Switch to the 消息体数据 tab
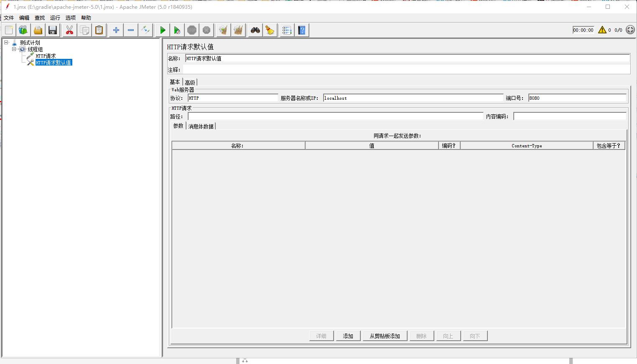 (x=201, y=126)
